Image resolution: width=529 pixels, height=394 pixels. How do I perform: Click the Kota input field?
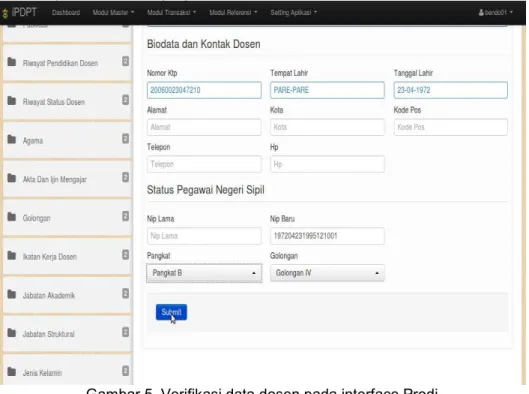pyautogui.click(x=327, y=127)
